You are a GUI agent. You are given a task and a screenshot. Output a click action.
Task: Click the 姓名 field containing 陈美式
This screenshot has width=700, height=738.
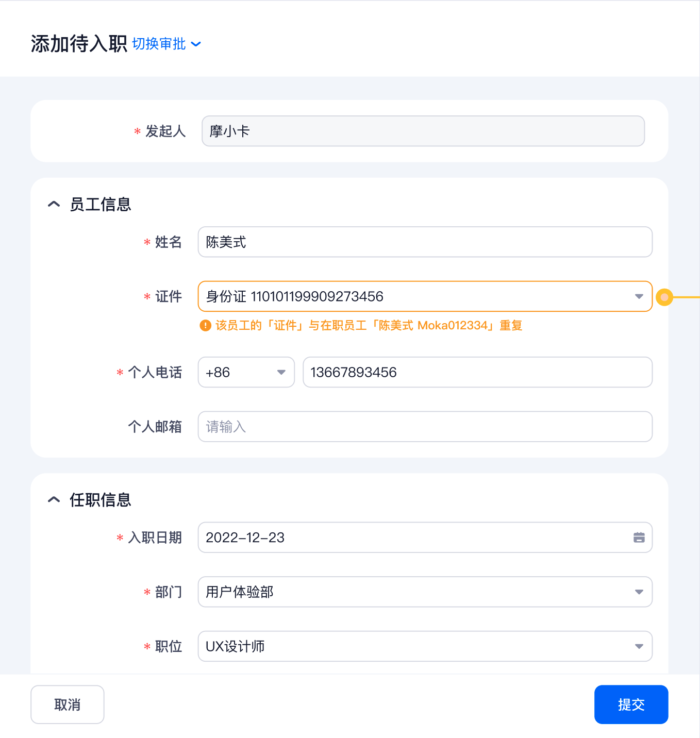(x=425, y=242)
